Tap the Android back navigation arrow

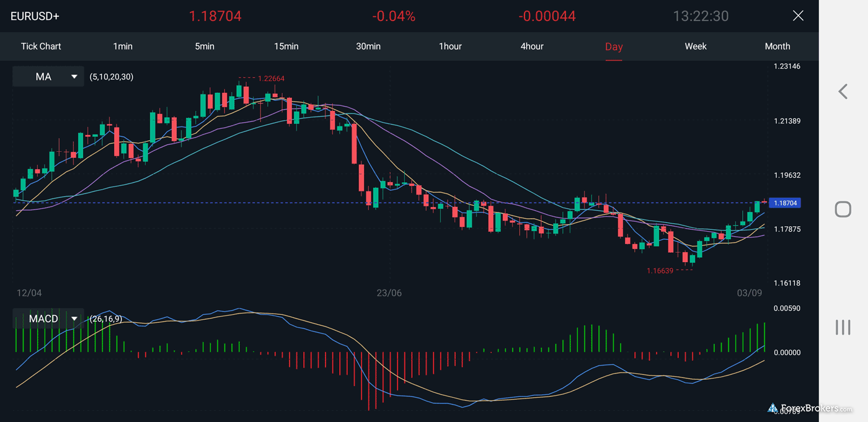pyautogui.click(x=843, y=92)
